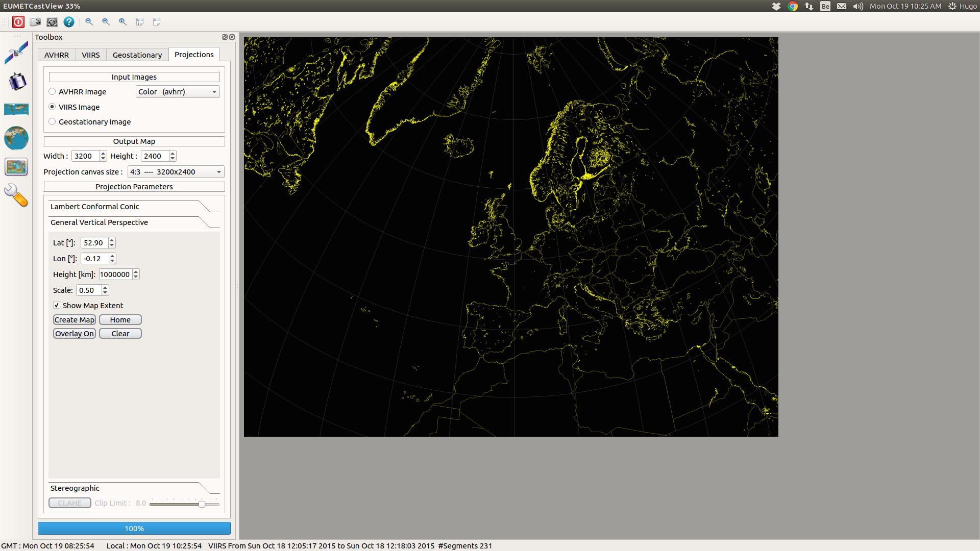Click the clock showing Mon Oct 19 10:25 AM
The image size is (980, 551).
pyautogui.click(x=905, y=6)
